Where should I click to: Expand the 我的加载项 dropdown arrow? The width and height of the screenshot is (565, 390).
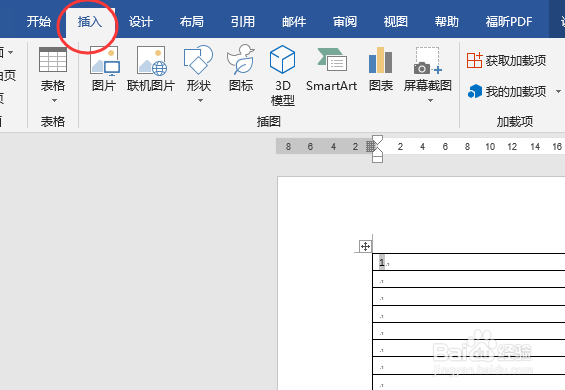(x=558, y=92)
